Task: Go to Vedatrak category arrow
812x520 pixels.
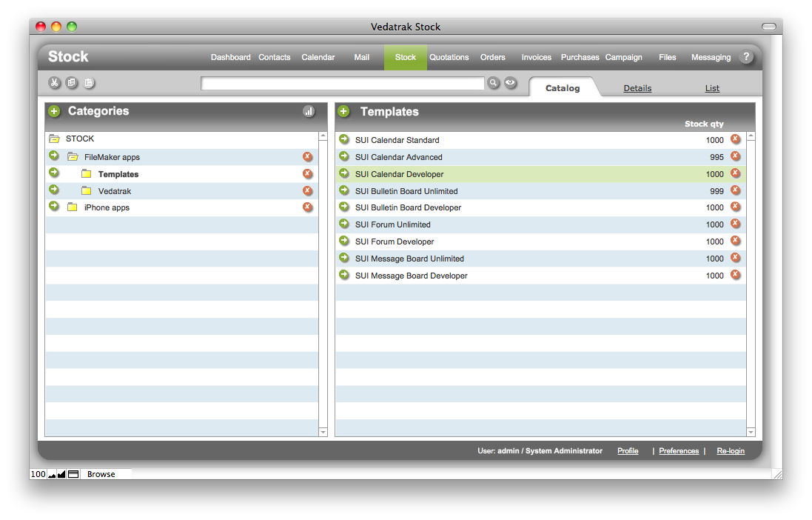Action: pos(54,190)
